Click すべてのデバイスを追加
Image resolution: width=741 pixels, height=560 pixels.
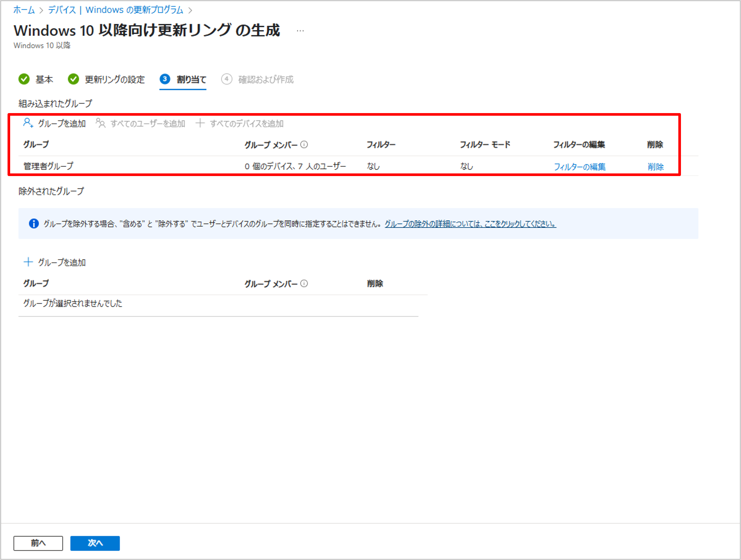(x=247, y=124)
